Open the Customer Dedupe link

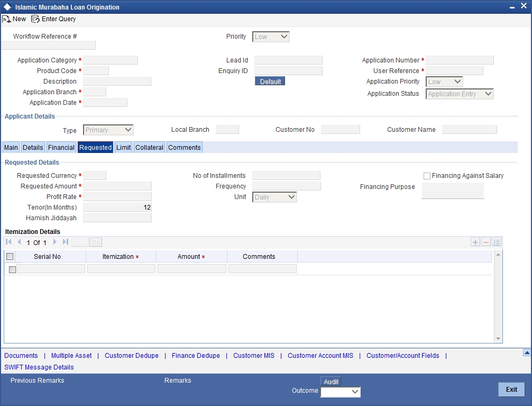(131, 356)
